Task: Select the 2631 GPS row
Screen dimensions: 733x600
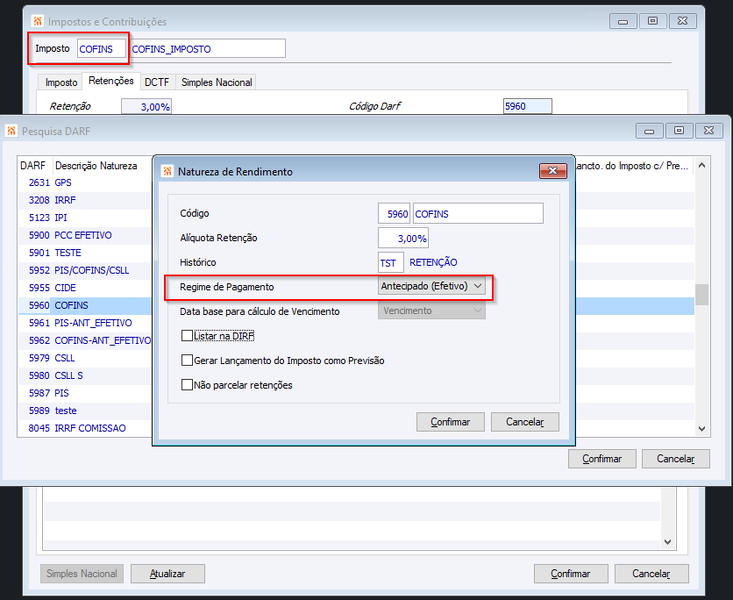Action: pyautogui.click(x=85, y=182)
